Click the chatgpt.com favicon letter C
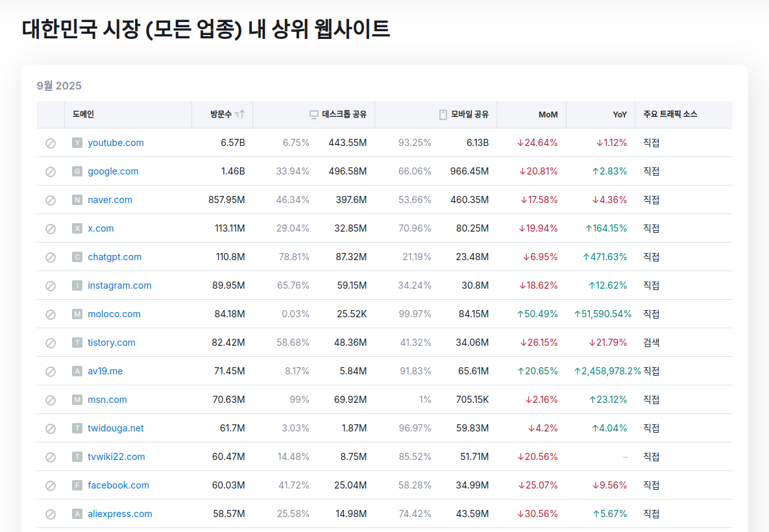This screenshot has height=532, width=769. (77, 257)
